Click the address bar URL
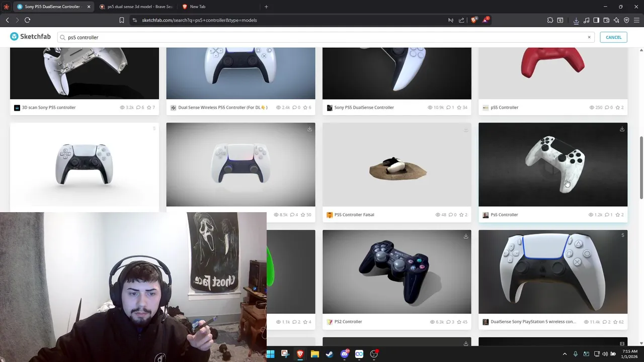 click(199, 20)
